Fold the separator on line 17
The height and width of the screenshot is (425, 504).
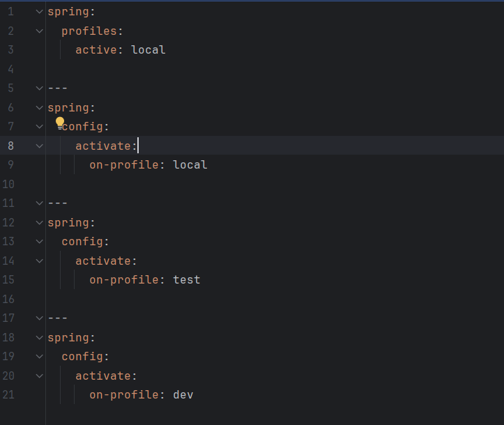click(39, 318)
